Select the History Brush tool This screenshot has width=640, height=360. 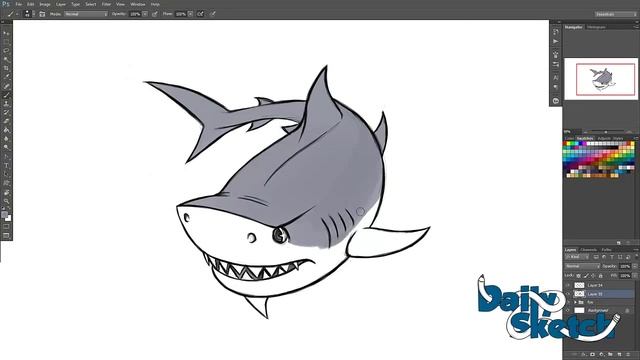click(x=6, y=112)
